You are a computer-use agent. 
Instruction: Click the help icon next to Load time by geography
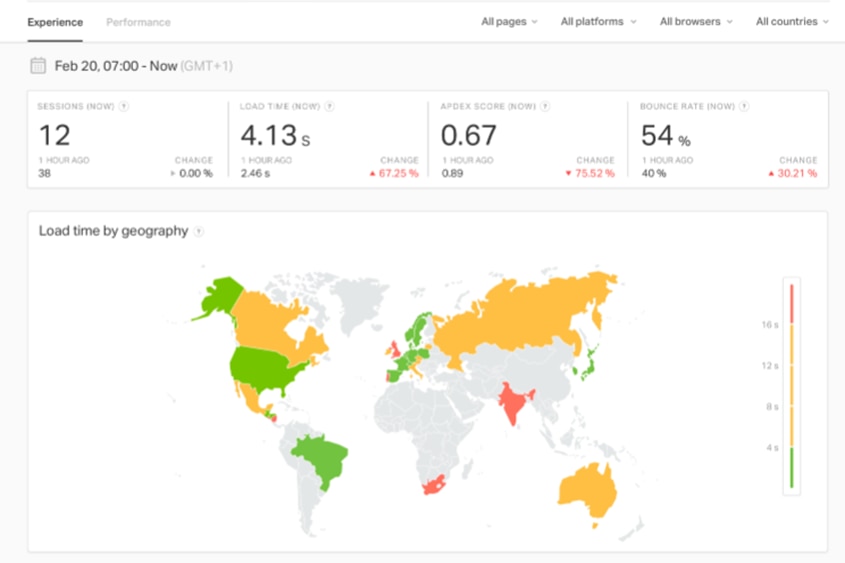[199, 232]
